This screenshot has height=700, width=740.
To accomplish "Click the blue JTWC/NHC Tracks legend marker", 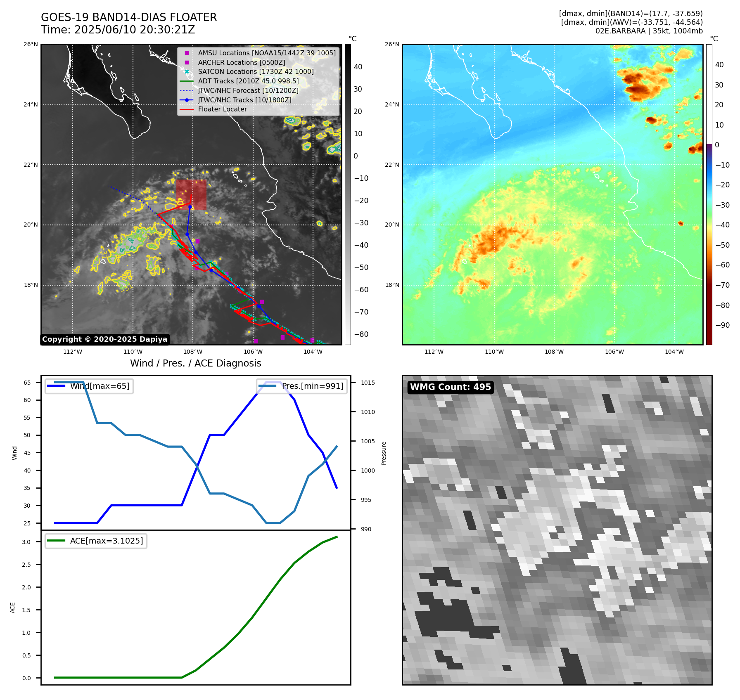I will click(x=187, y=100).
